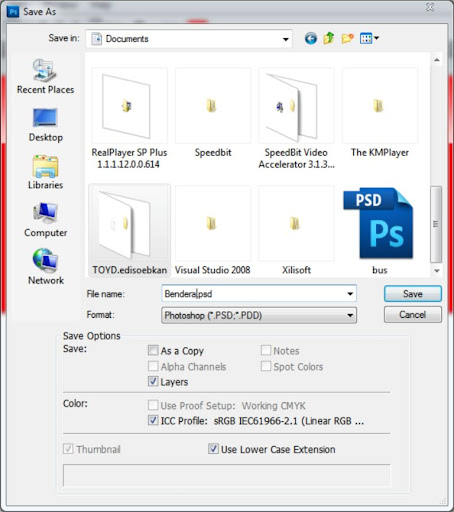Open View Menu dropdown arrow
The width and height of the screenshot is (454, 512).
point(376,38)
